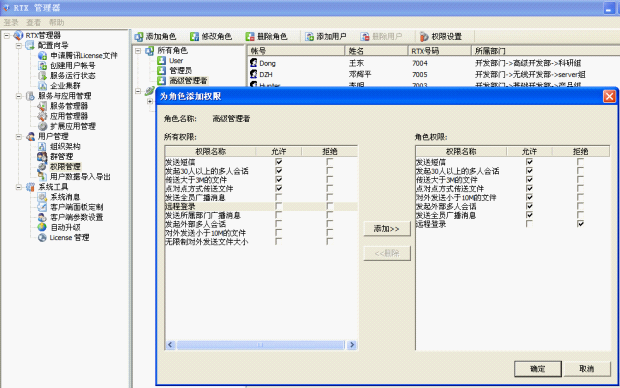Collapse the 所有角色 tree node
The width and height of the screenshot is (620, 388).
pos(138,51)
